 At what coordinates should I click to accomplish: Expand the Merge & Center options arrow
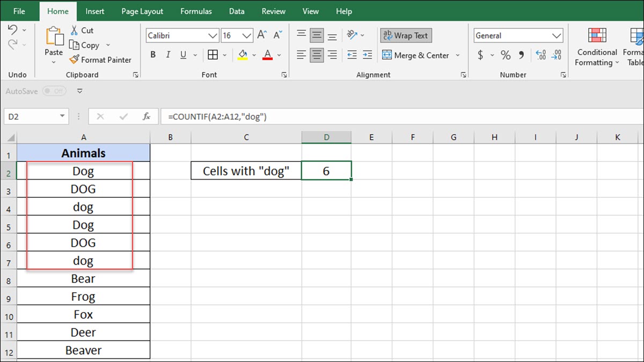pyautogui.click(x=458, y=55)
